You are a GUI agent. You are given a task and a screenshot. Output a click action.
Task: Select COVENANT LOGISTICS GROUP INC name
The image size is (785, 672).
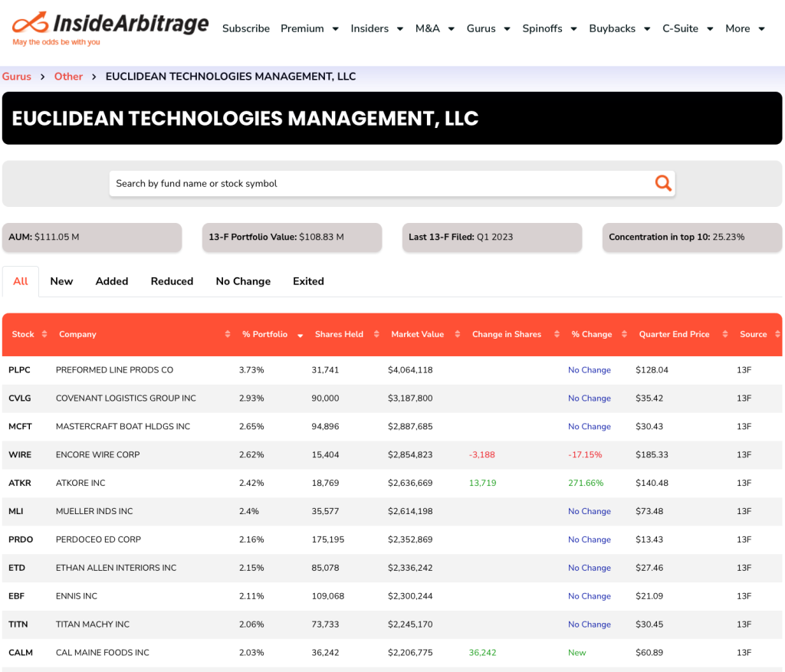click(x=126, y=398)
